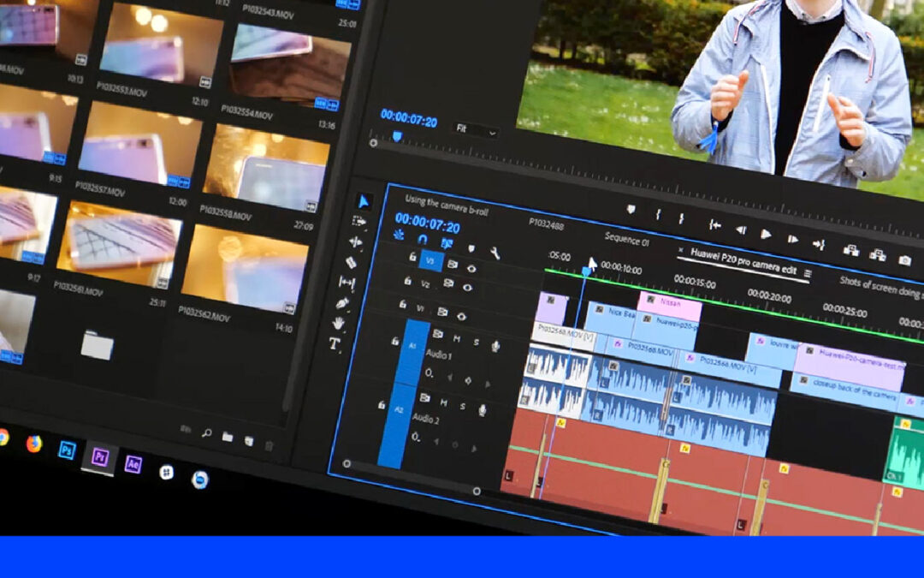Image resolution: width=924 pixels, height=578 pixels.
Task: Select the pink Nissan clip in timeline
Action: 670,307
